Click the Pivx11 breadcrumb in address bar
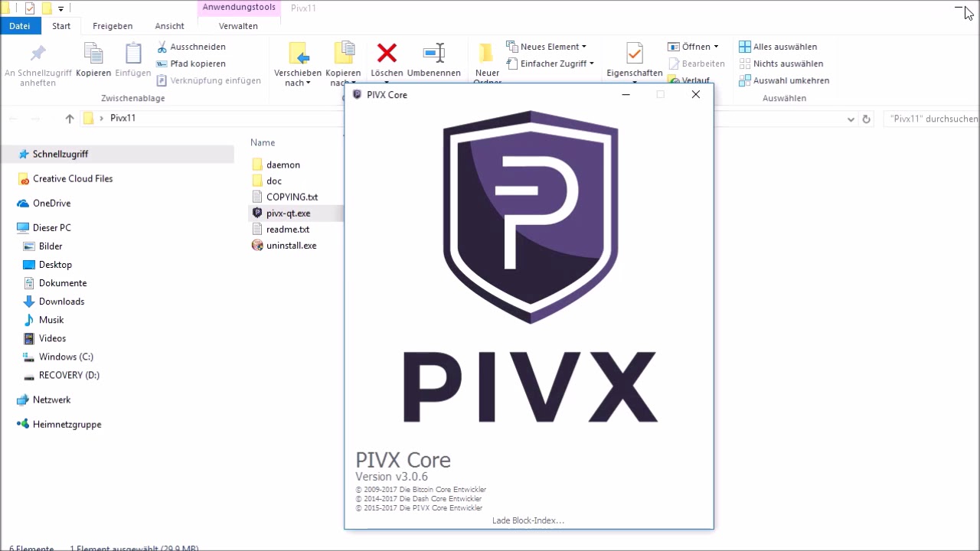Screen dimensions: 980x551 [122, 119]
